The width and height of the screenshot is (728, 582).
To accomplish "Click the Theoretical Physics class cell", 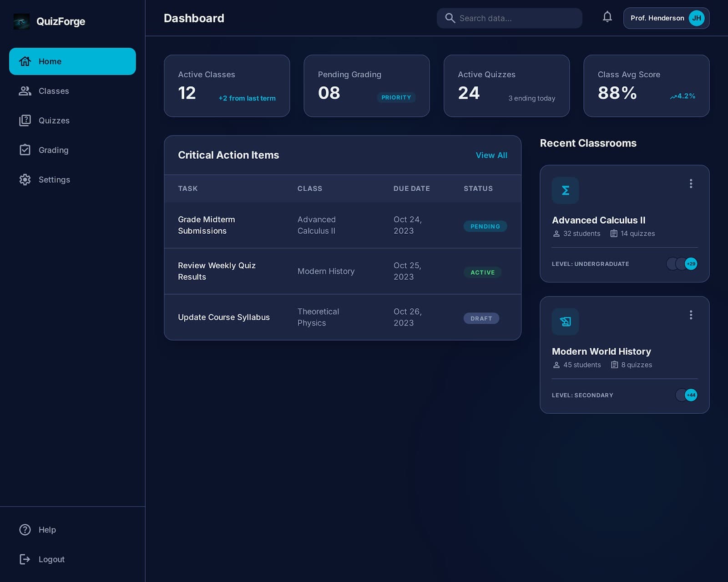I will (318, 317).
